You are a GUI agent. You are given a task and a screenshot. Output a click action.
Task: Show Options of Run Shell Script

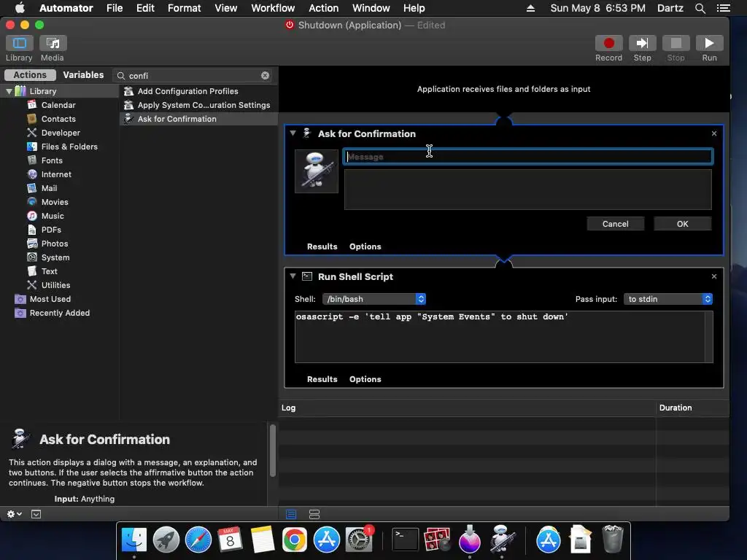pyautogui.click(x=365, y=379)
